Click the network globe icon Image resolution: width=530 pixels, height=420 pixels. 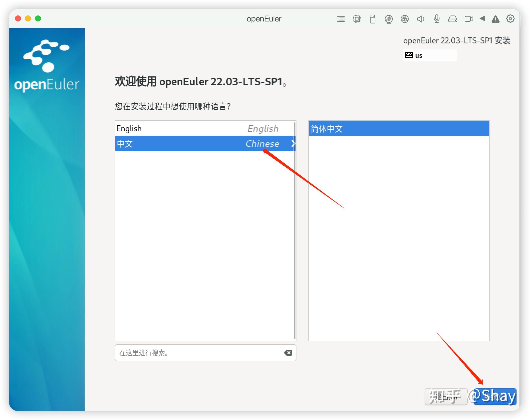point(405,19)
